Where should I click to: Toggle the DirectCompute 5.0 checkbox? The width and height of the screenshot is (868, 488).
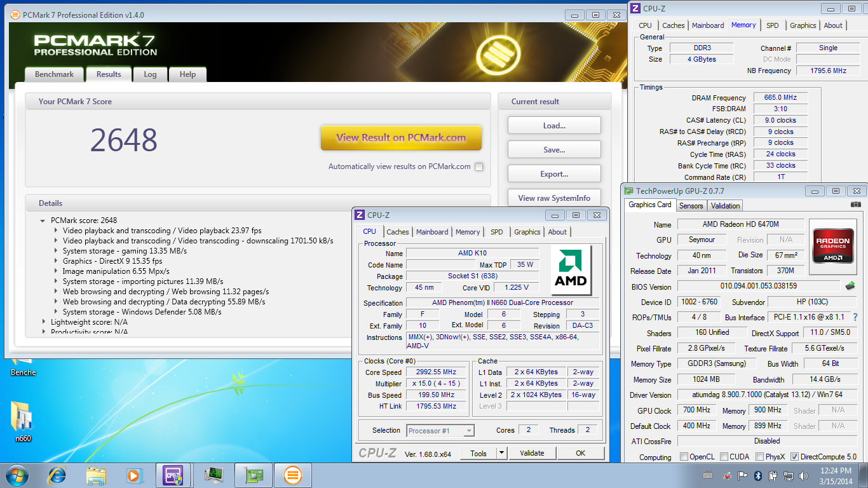coord(794,457)
